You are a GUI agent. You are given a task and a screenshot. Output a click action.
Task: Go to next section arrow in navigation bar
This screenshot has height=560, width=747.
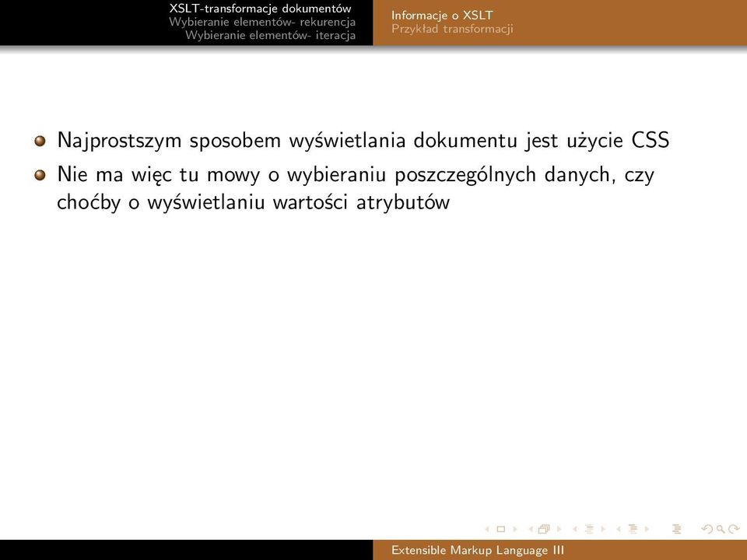point(647,529)
